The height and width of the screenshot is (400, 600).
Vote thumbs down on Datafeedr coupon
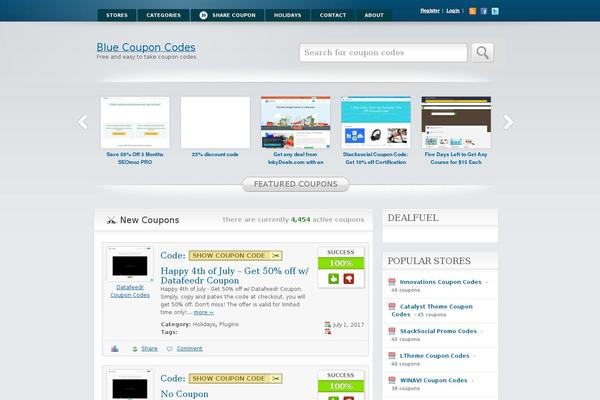click(x=349, y=279)
